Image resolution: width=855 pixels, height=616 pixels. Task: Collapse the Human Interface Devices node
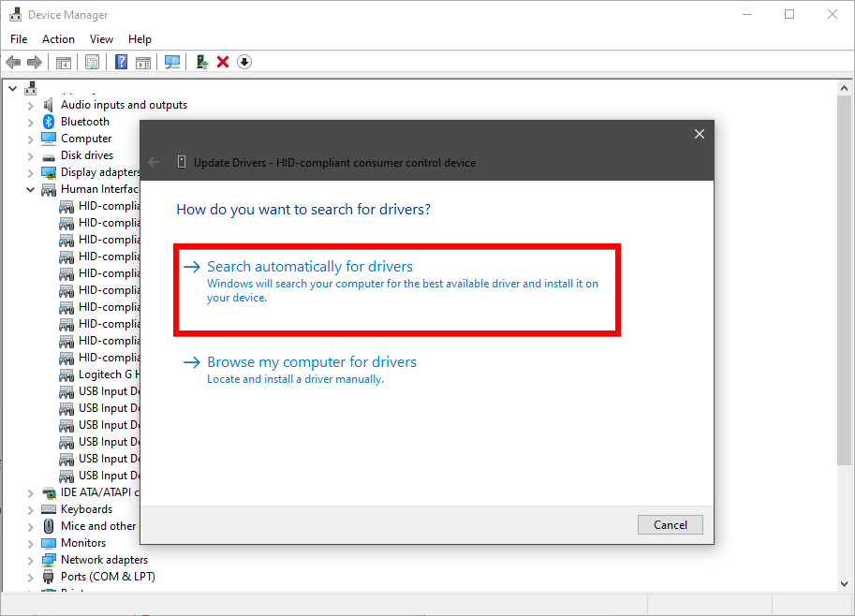coord(30,189)
